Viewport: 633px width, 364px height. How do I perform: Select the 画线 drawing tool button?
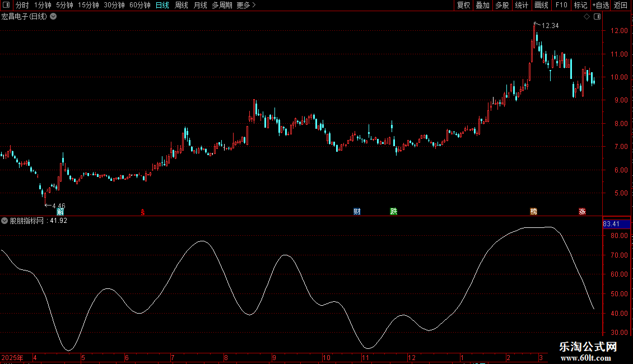point(541,5)
